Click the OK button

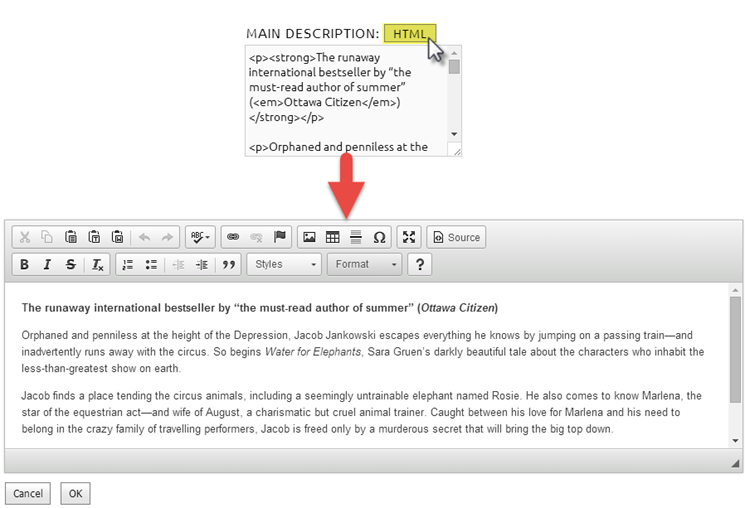click(x=76, y=493)
